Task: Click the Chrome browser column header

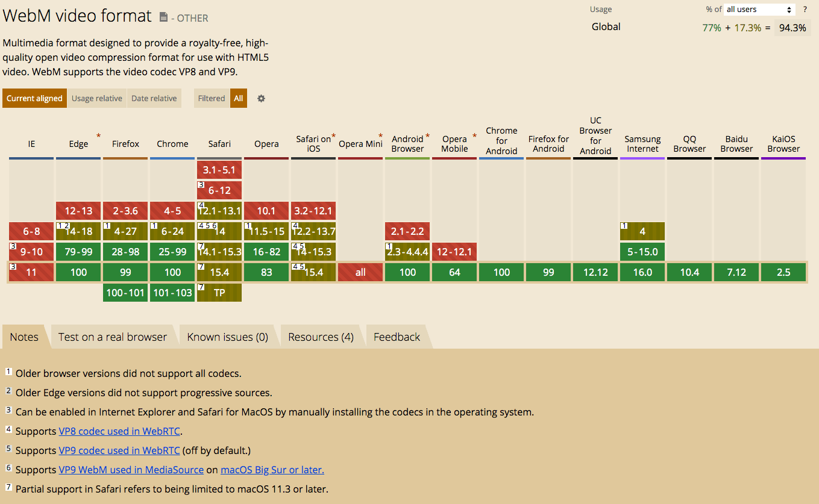Action: click(172, 144)
